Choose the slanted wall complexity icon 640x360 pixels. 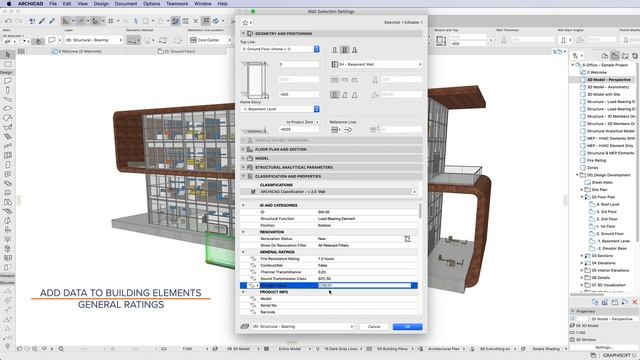(344, 95)
